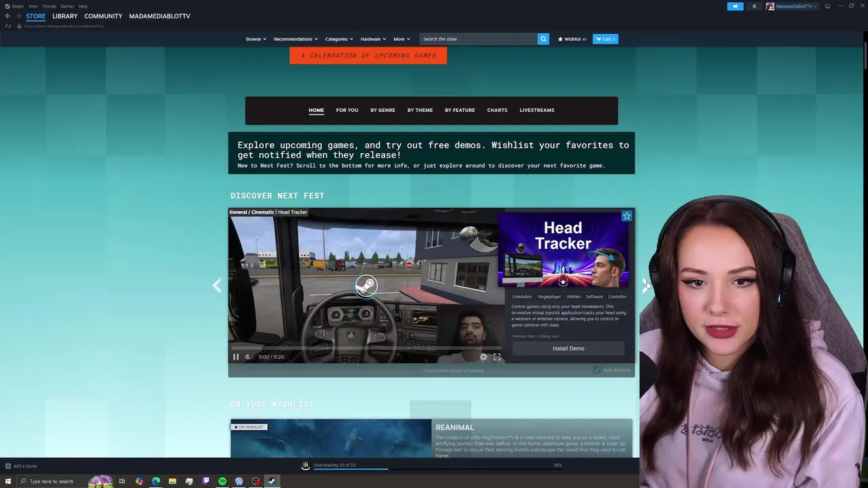This screenshot has width=868, height=488.
Task: Click the Software tag
Action: [595, 297]
